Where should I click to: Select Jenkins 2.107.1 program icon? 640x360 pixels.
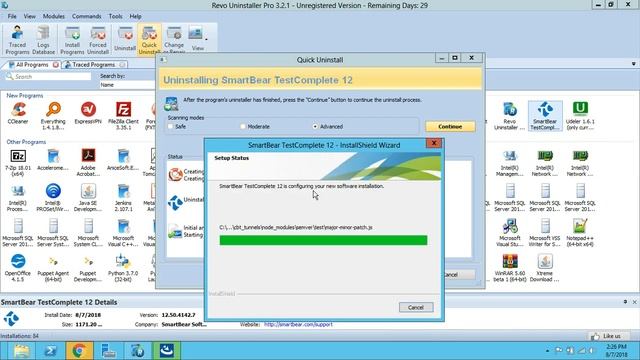coord(123,198)
